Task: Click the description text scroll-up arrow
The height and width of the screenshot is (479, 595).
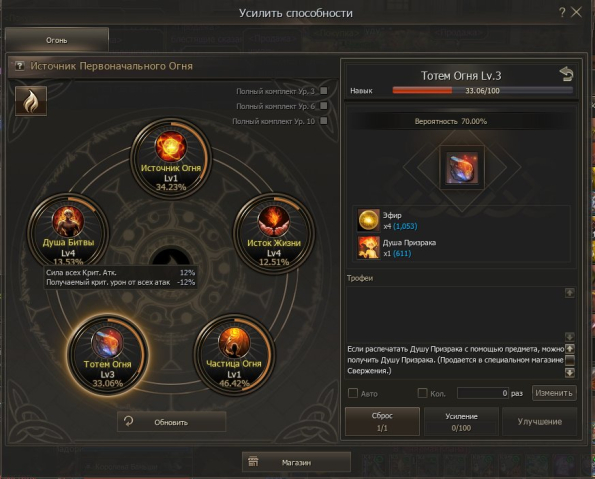Action: (x=570, y=348)
